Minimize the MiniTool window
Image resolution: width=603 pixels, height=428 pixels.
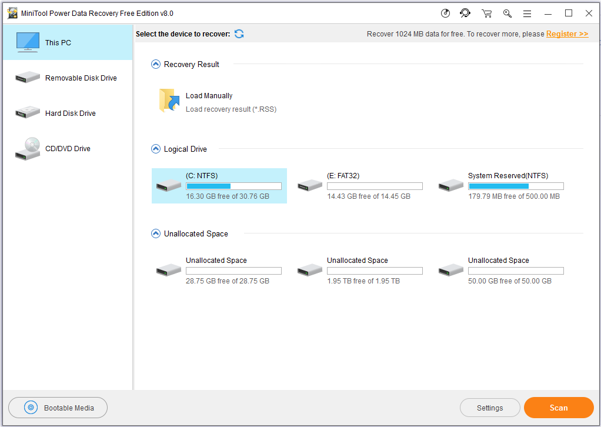[548, 14]
